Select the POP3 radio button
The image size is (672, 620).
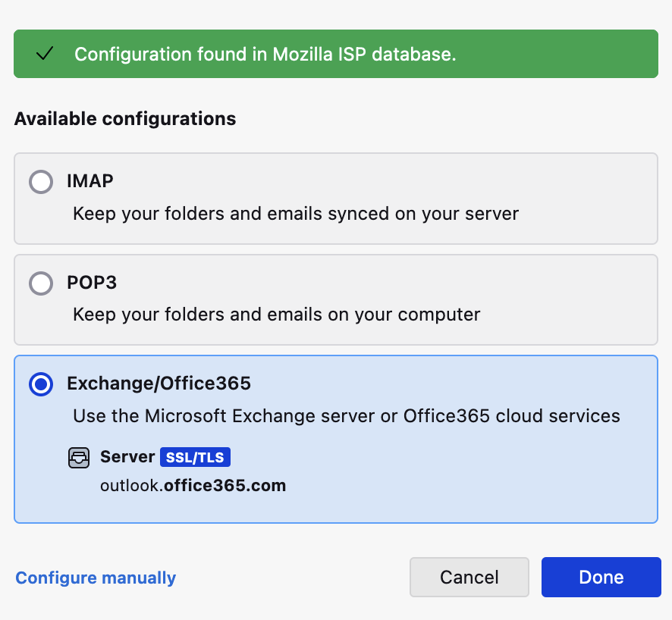(41, 283)
